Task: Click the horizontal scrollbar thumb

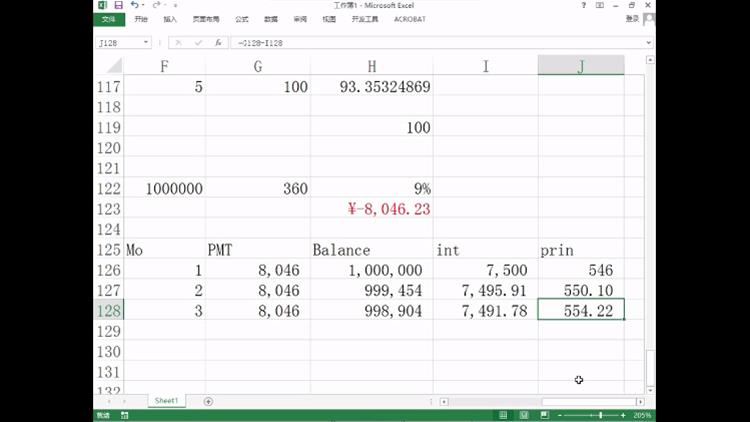Action: [588, 401]
